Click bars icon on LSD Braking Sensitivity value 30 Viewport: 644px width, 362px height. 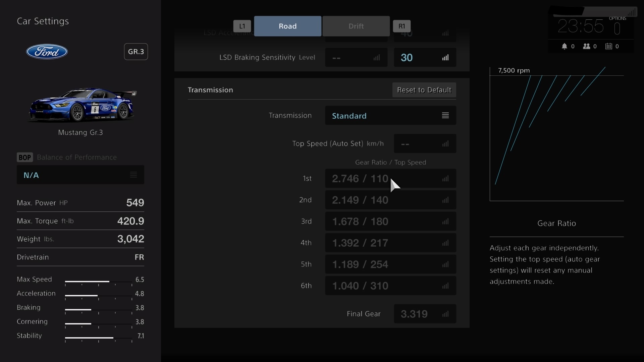445,58
